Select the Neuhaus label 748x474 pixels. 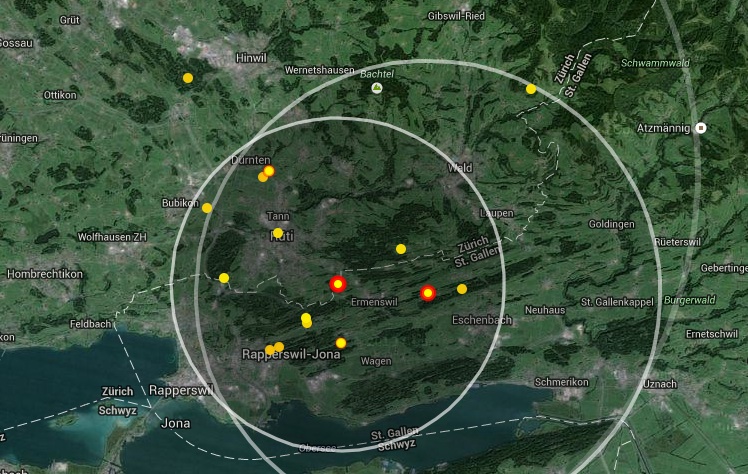pyautogui.click(x=545, y=310)
